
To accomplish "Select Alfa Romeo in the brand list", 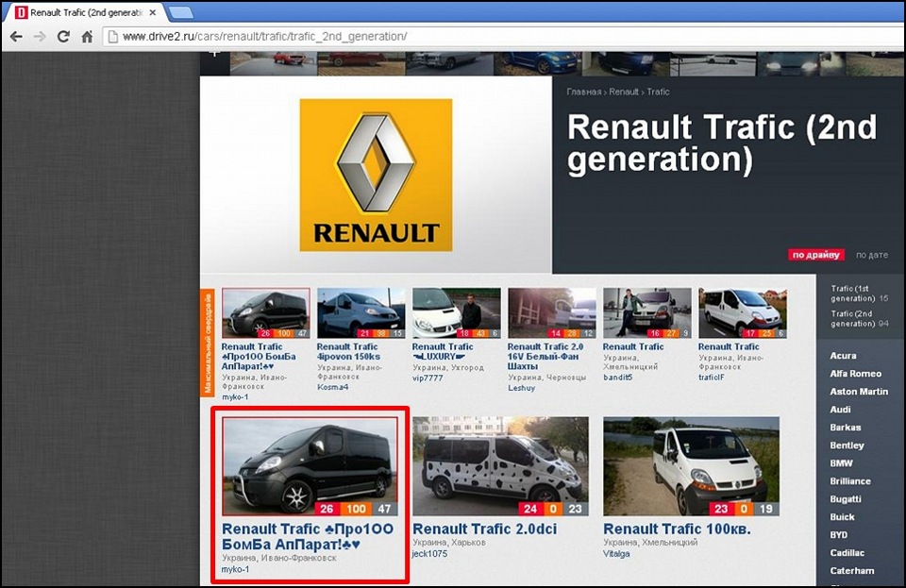I will point(856,374).
